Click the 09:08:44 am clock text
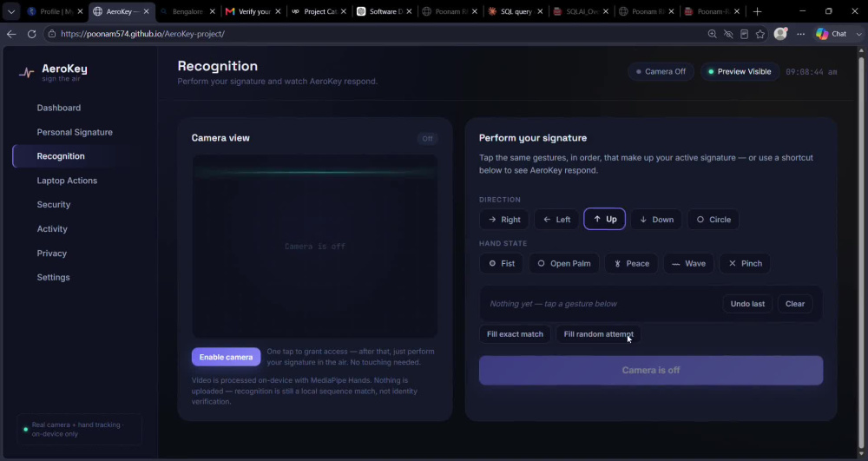 812,72
